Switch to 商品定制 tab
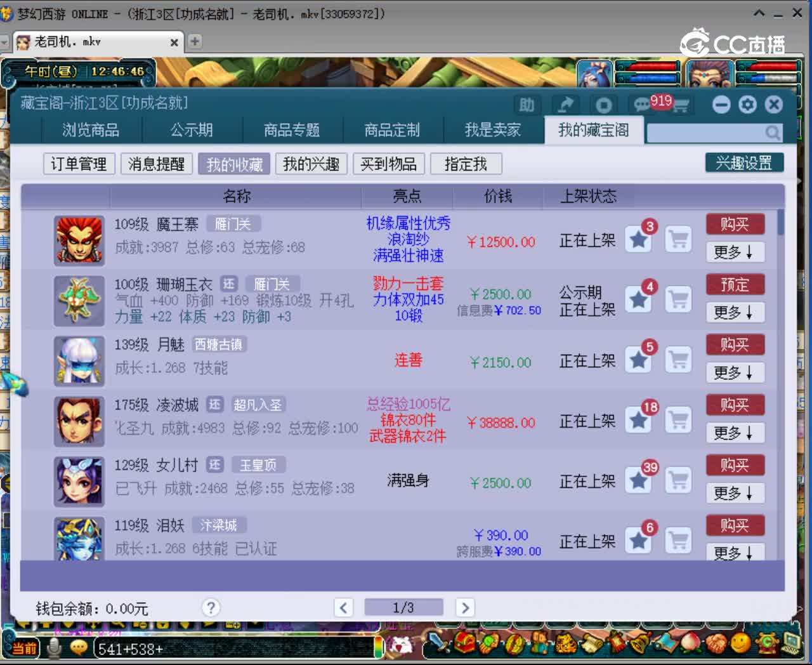This screenshot has height=665, width=812. [x=392, y=130]
